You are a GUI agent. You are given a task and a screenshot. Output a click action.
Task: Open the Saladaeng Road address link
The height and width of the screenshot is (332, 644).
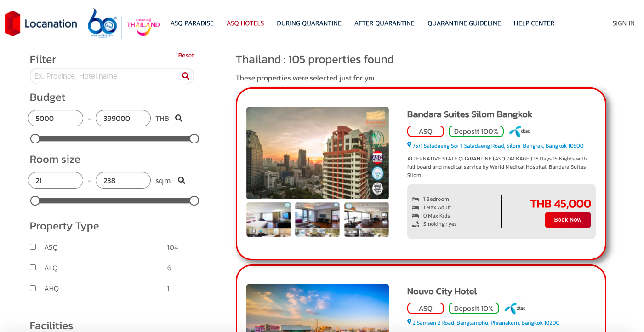pyautogui.click(x=498, y=146)
